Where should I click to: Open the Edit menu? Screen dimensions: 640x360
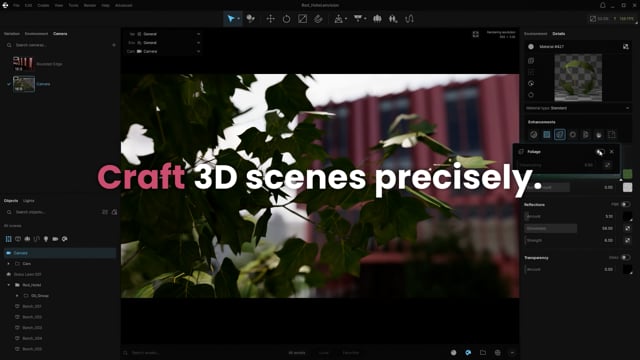click(28, 5)
